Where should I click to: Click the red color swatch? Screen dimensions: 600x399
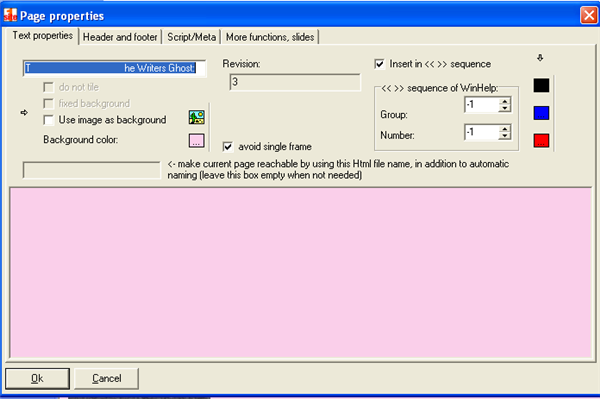541,140
